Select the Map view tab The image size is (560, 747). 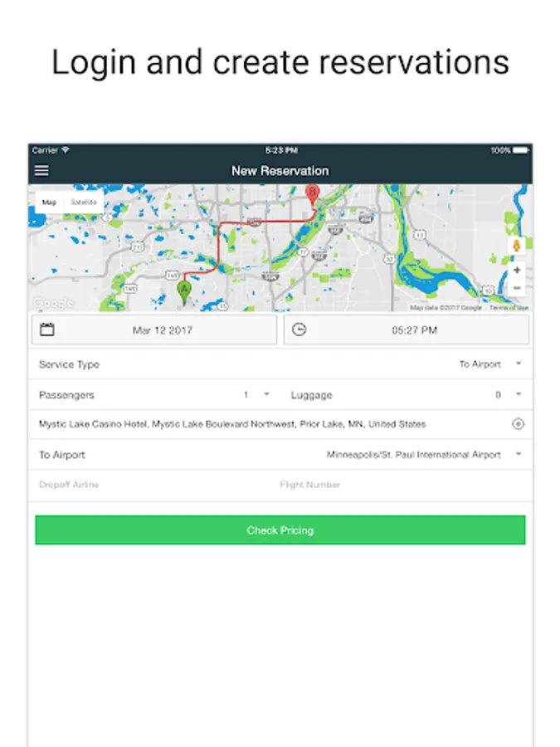pyautogui.click(x=49, y=202)
